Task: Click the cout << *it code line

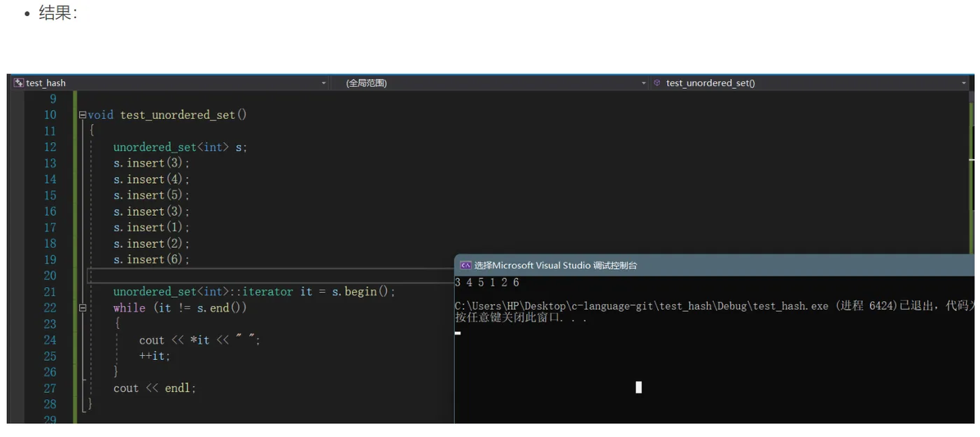Action: (199, 340)
